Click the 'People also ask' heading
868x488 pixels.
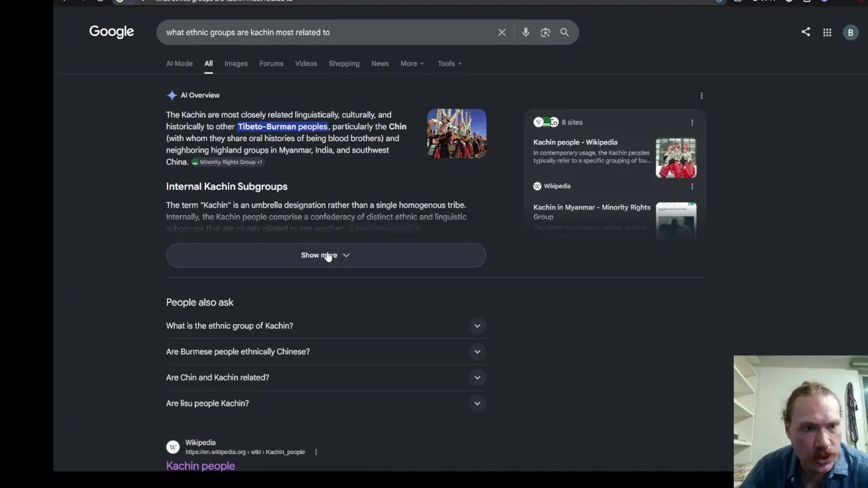(199, 302)
